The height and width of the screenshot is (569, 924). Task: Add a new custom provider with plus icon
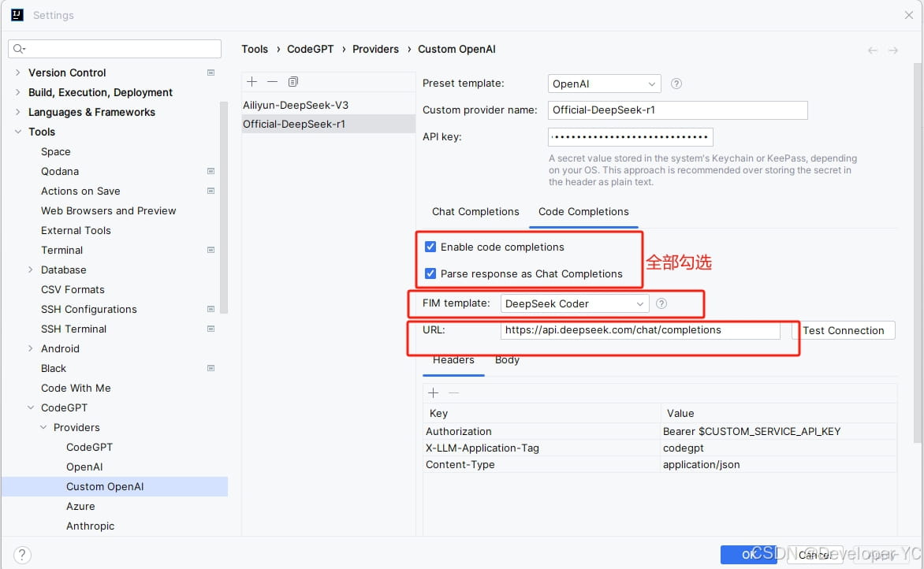252,82
